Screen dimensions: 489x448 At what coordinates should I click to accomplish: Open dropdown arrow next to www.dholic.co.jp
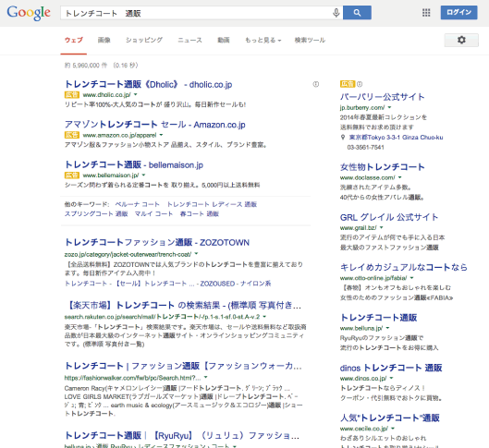136,94
